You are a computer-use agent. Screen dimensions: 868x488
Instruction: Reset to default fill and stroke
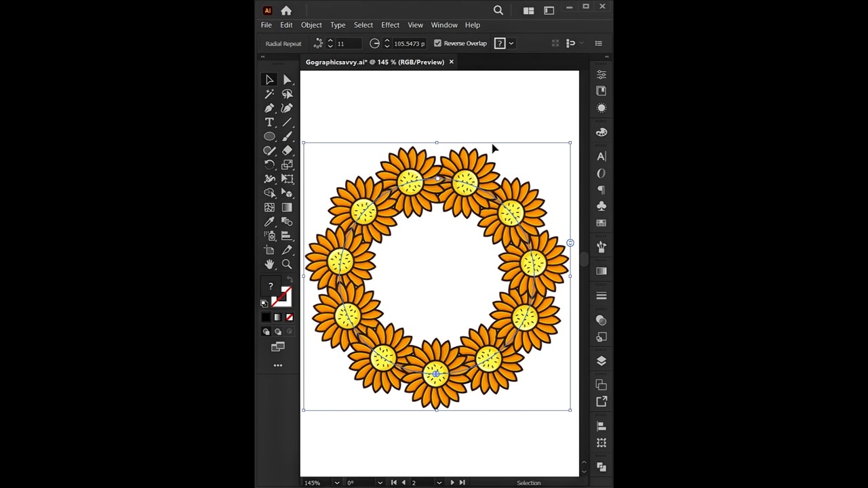(x=264, y=304)
